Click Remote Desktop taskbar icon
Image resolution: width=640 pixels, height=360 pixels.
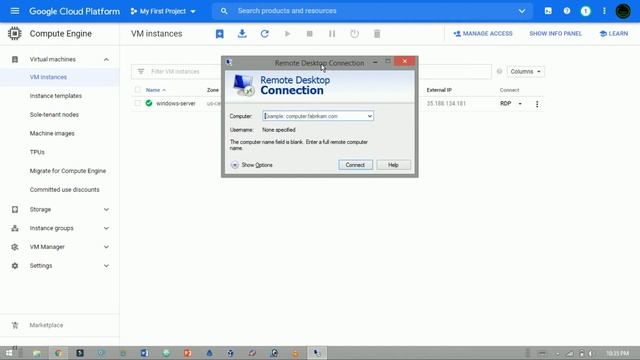317,353
